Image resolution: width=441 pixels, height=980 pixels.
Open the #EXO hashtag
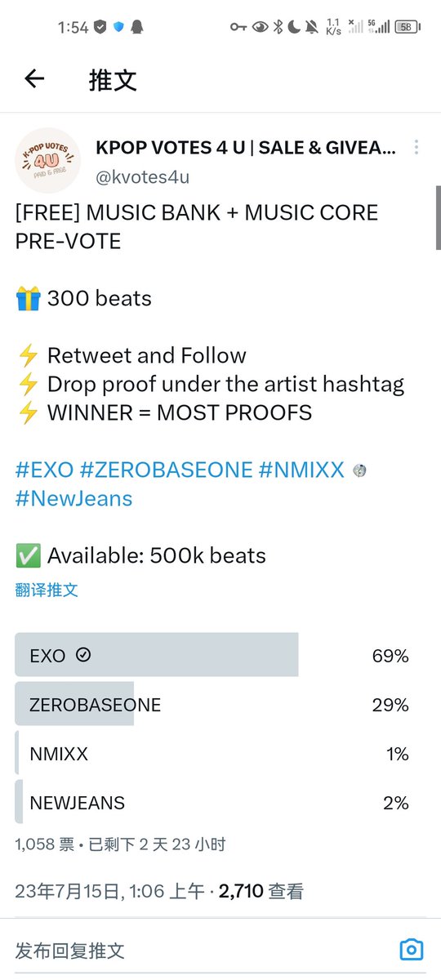coord(44,470)
